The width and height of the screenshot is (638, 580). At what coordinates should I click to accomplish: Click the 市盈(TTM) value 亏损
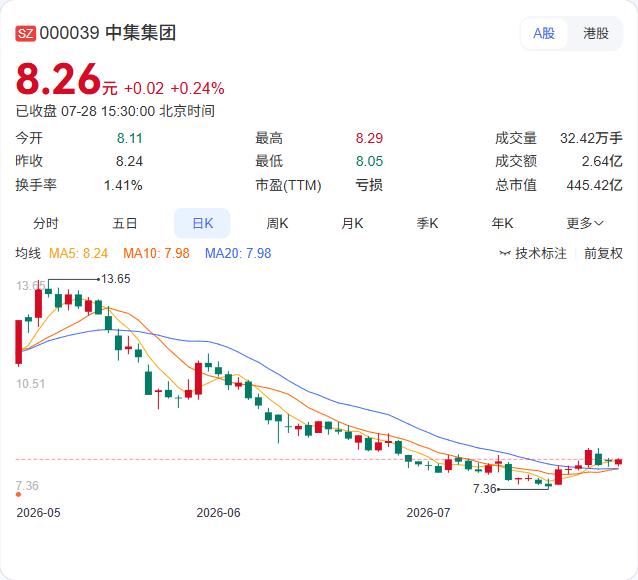369,185
